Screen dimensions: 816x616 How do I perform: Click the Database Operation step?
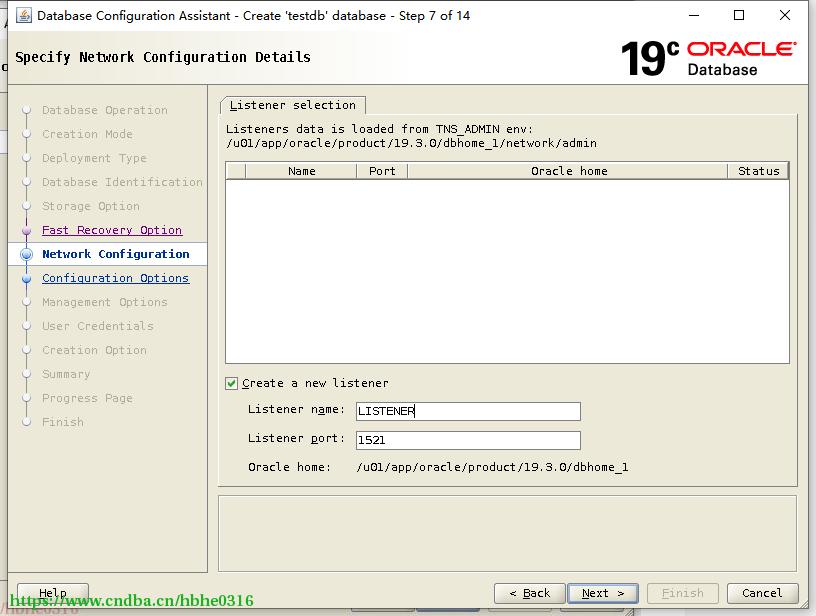[105, 110]
